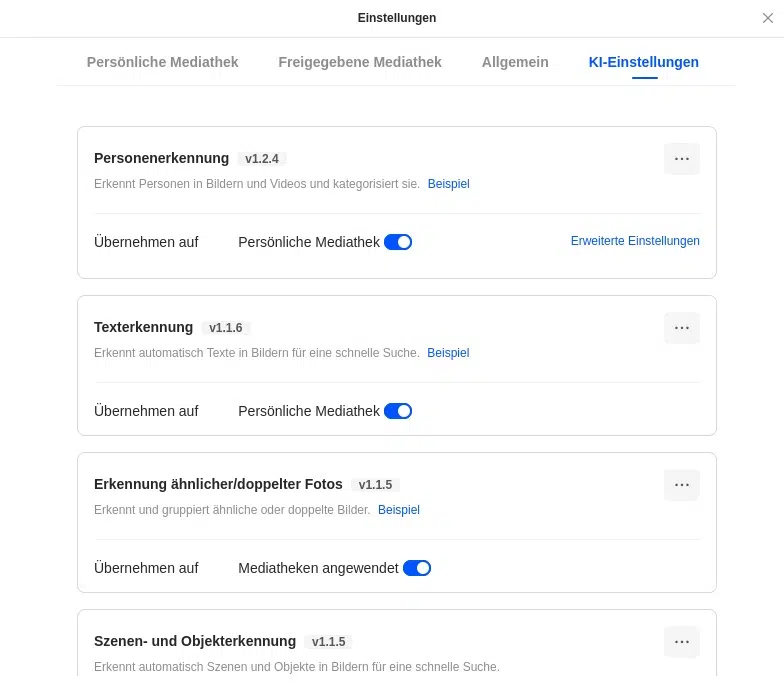Toggle Personenerkennung for Persönliche Mediathek
784x688 pixels.
tap(398, 242)
